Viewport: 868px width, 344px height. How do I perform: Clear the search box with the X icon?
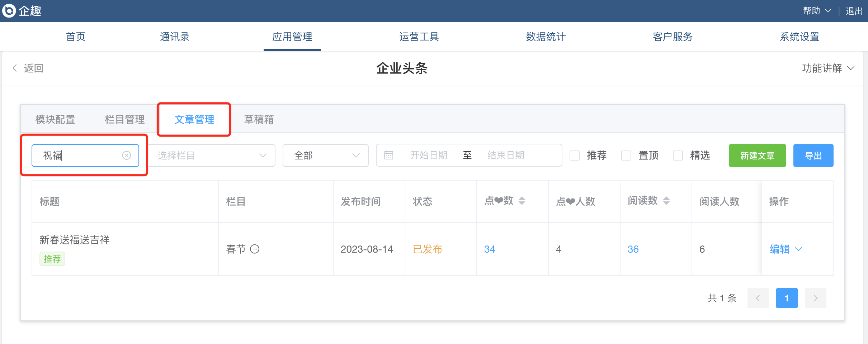click(127, 155)
